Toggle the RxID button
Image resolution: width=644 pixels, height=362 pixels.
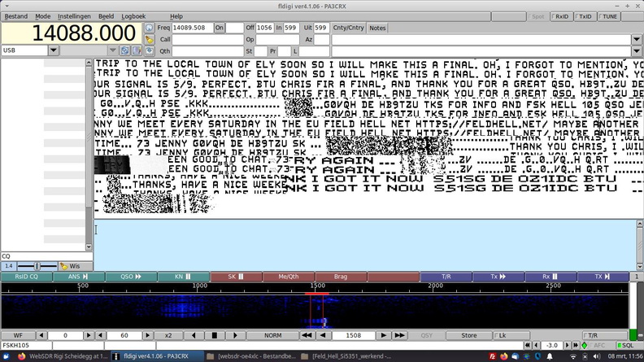point(561,16)
